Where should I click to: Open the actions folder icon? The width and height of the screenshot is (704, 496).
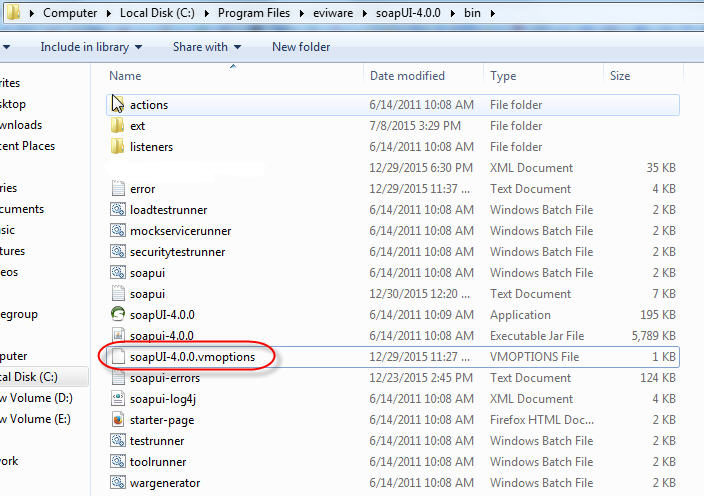coord(117,105)
